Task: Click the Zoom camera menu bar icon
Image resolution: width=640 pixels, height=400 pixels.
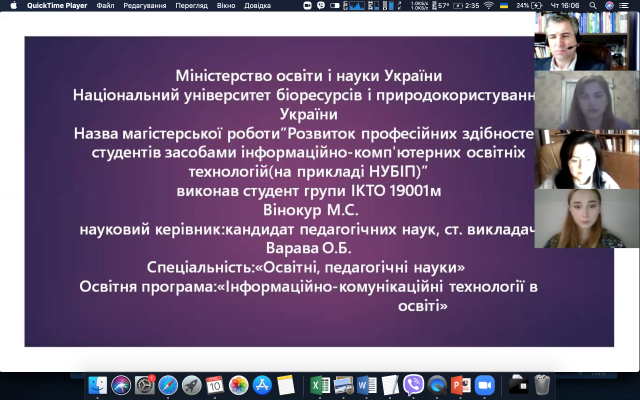Action: pyautogui.click(x=307, y=5)
